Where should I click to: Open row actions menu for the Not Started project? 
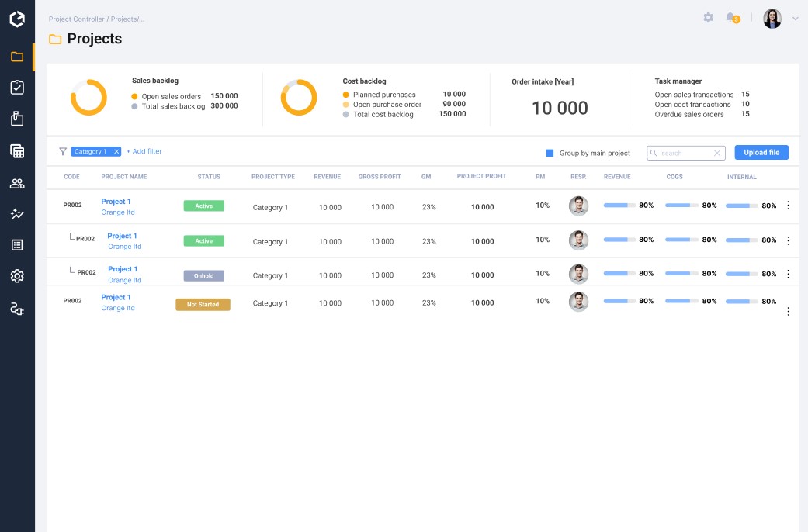[788, 311]
